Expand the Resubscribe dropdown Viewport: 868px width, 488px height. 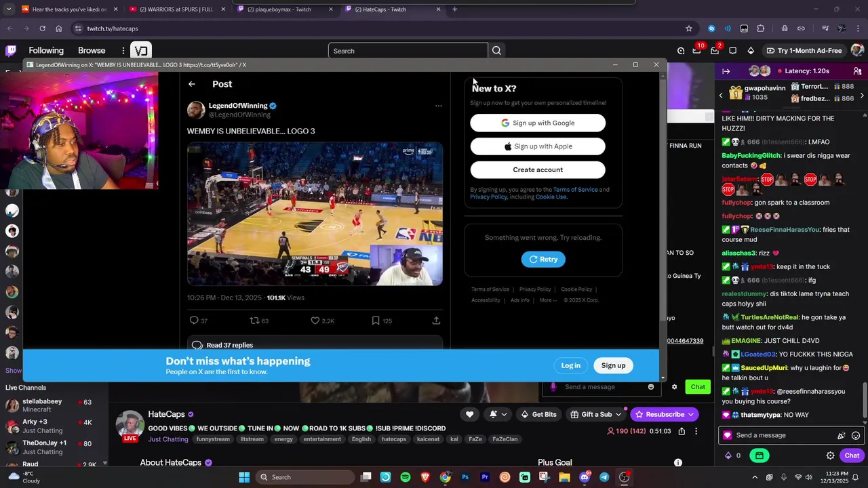[x=690, y=414]
